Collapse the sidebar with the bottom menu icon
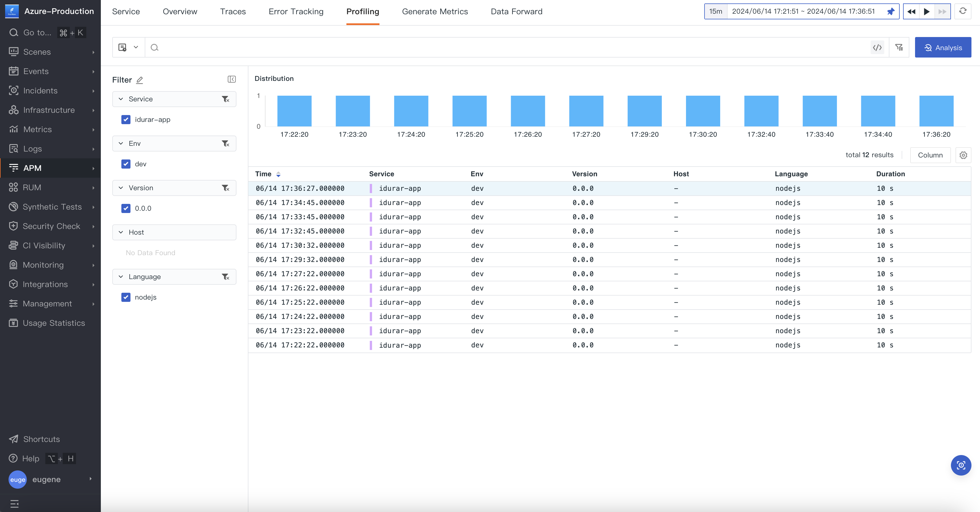Viewport: 980px width, 512px height. (15, 504)
